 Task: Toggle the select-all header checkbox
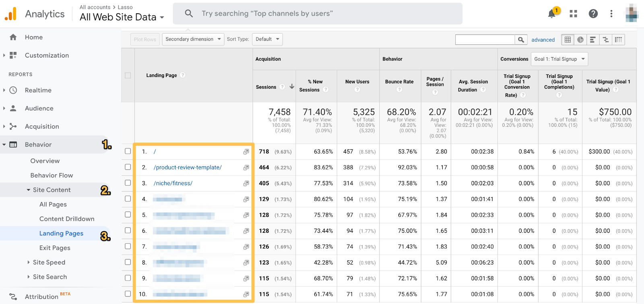(128, 75)
